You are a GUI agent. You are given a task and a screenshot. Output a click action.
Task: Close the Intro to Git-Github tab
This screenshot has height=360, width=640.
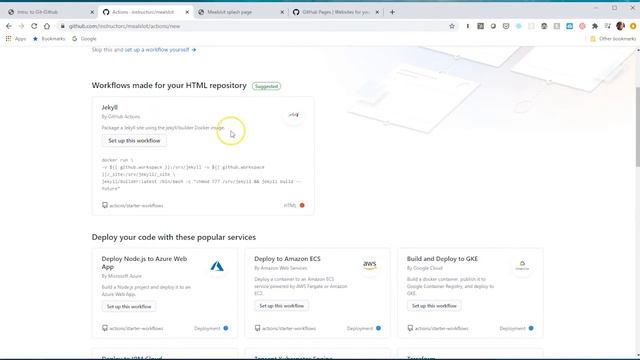(92, 12)
